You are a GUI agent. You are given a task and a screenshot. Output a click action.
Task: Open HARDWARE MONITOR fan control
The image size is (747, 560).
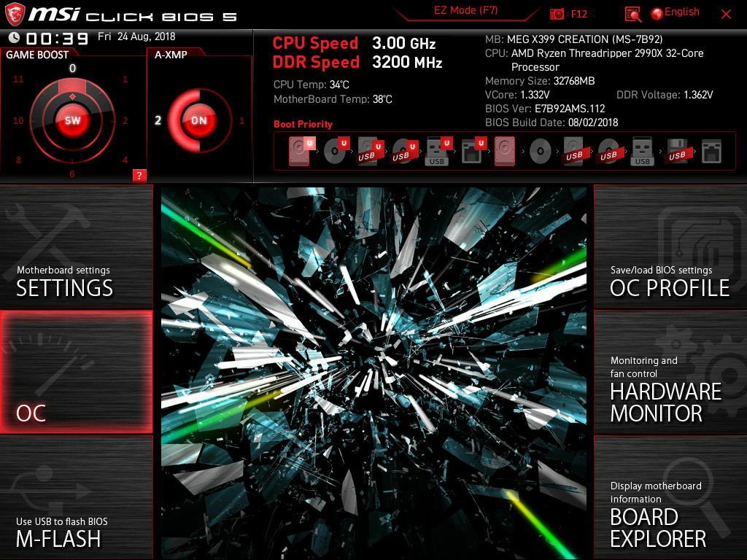[670, 372]
